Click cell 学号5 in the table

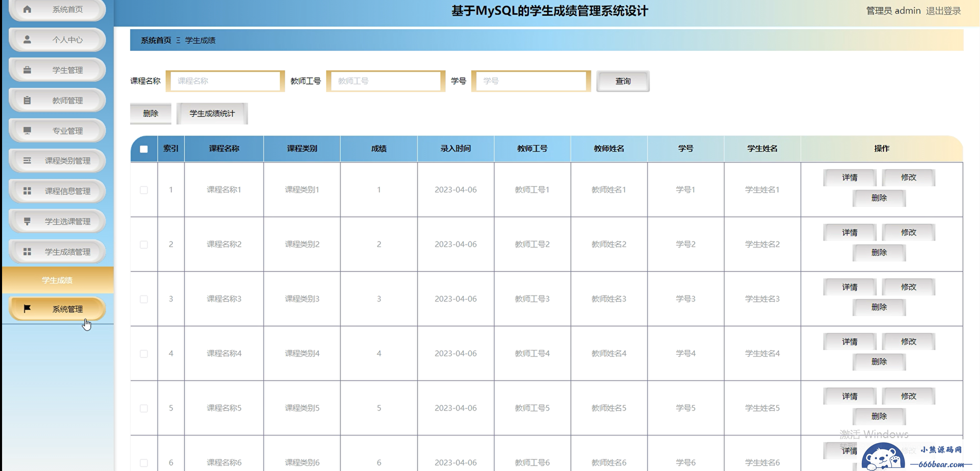pyautogui.click(x=685, y=408)
